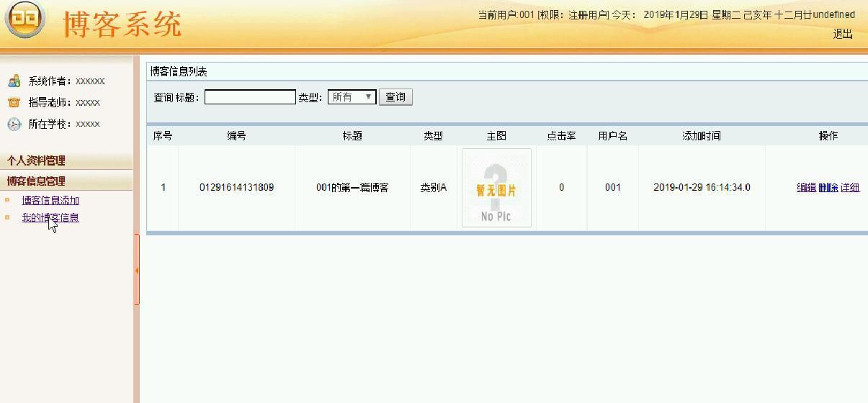868x403 pixels.
Task: Select the 类别A type cell
Action: click(433, 187)
